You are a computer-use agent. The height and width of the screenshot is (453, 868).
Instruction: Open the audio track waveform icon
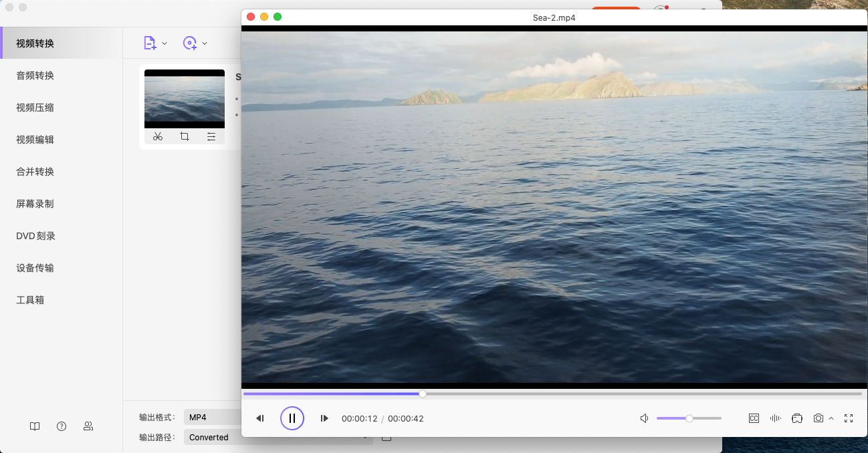[x=775, y=418]
